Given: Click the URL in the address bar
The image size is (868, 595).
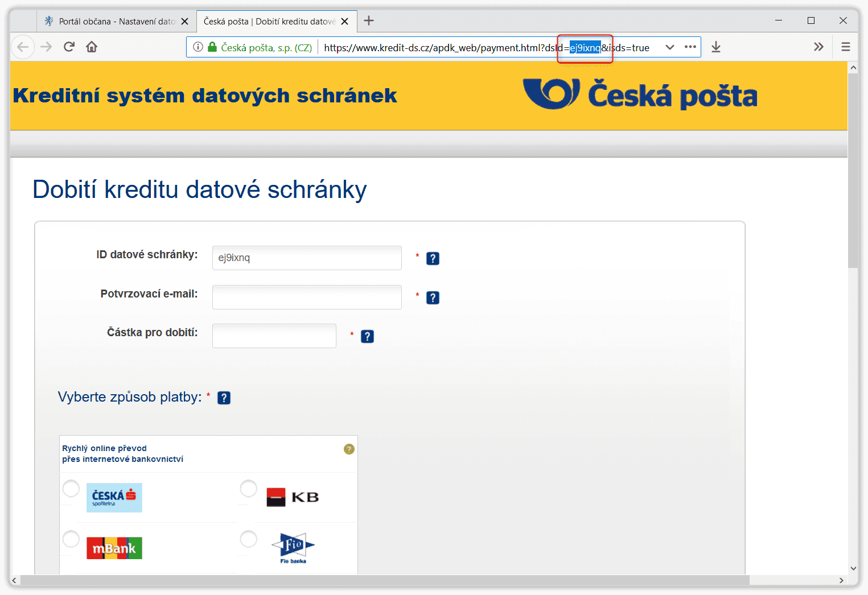Looking at the screenshot, I should coord(487,48).
